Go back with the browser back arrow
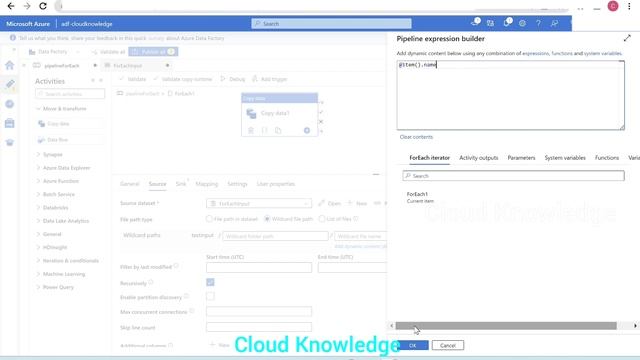 [11, 6]
